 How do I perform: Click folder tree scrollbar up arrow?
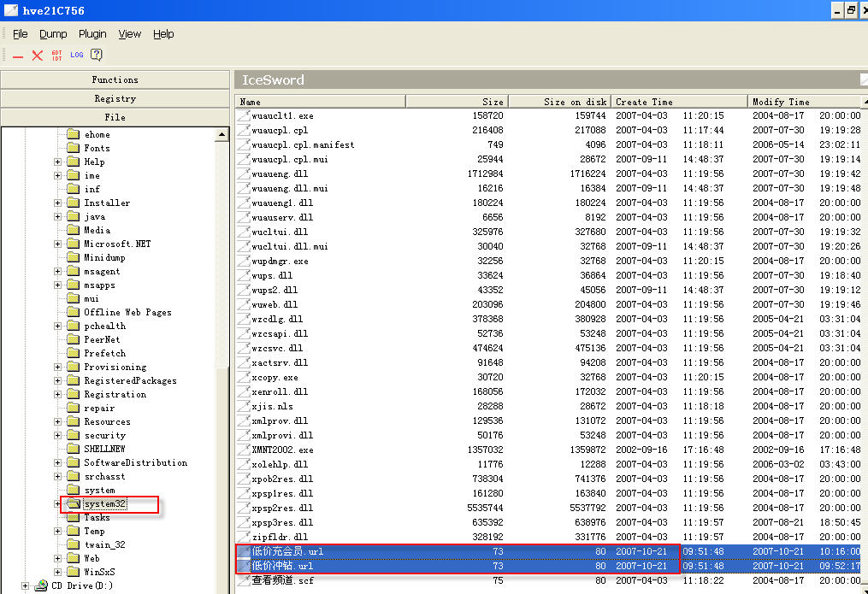coord(223,134)
